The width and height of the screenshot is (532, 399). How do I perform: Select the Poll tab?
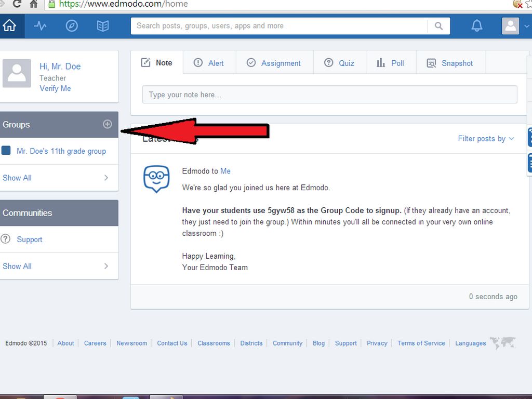391,63
